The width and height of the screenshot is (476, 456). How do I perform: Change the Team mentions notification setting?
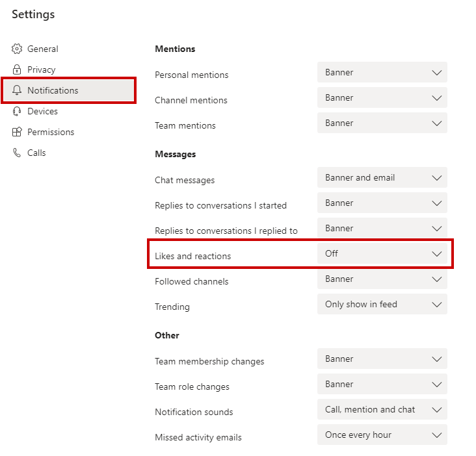coord(382,123)
